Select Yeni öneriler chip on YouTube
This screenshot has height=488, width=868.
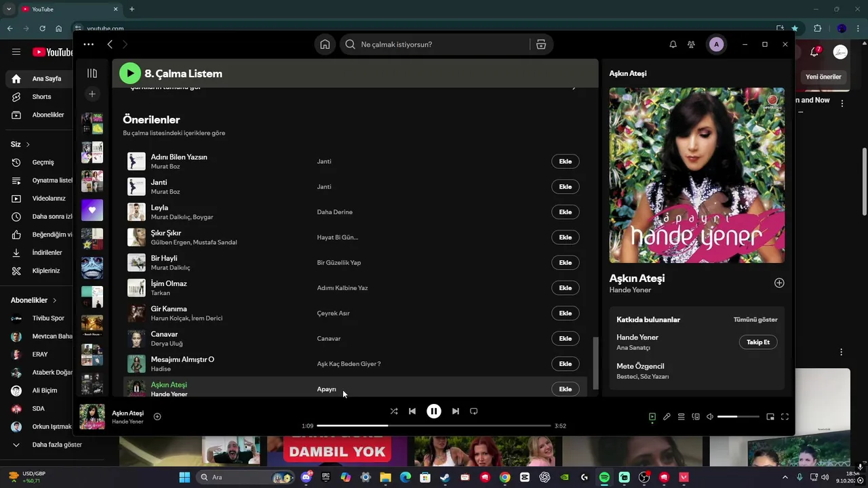coord(823,77)
